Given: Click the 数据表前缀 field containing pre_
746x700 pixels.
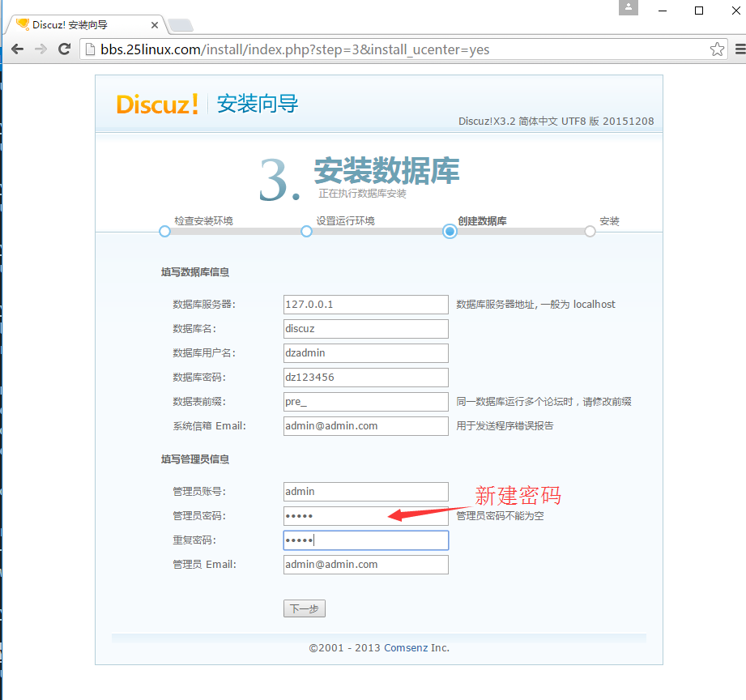Looking at the screenshot, I should (366, 402).
